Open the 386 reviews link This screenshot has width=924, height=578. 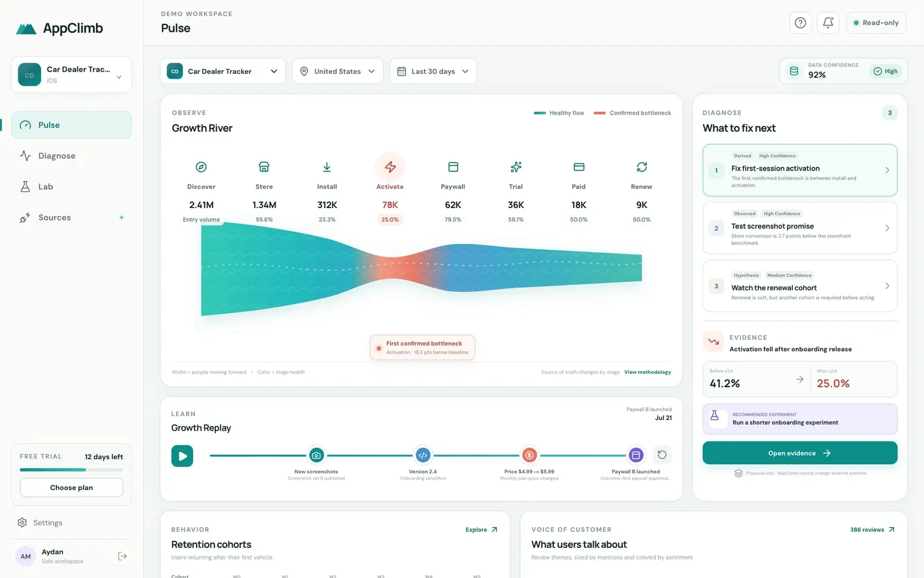tap(872, 529)
